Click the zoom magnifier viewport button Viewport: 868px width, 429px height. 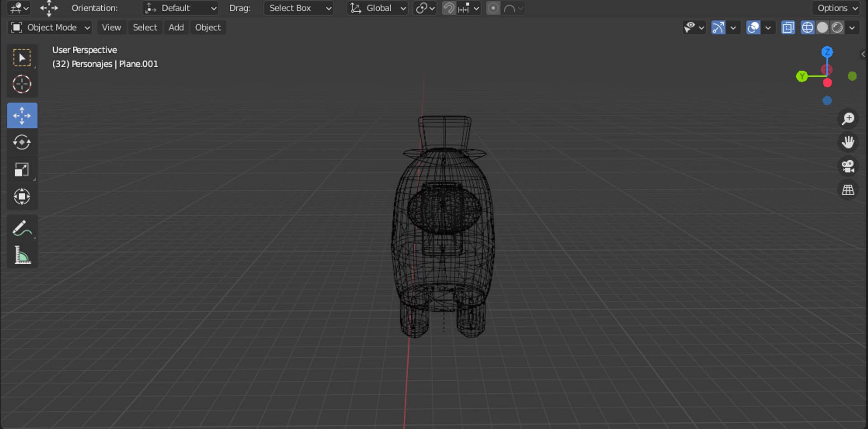click(848, 119)
